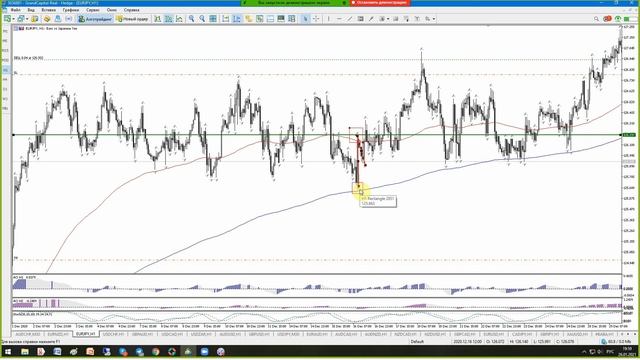Expand the Profiles dropdown arrow
The image size is (640, 360).
[x=27, y=19]
